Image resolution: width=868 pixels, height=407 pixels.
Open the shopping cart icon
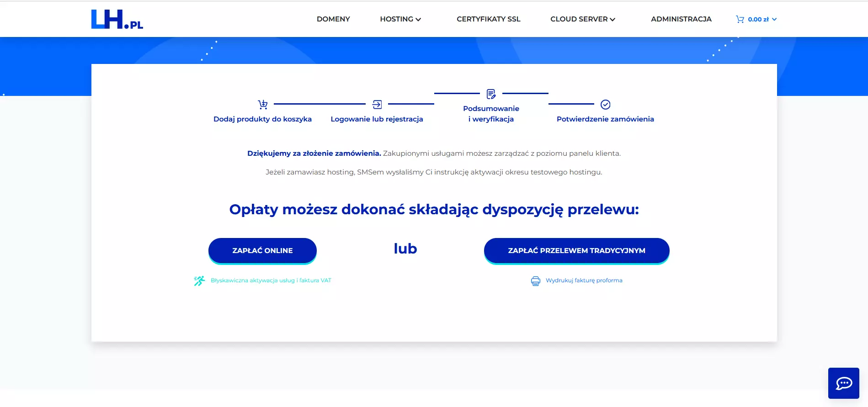click(740, 19)
